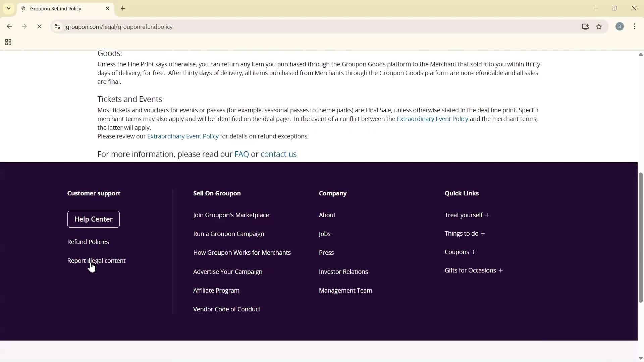
Task: Click the install Groupon app icon
Action: pos(585,27)
